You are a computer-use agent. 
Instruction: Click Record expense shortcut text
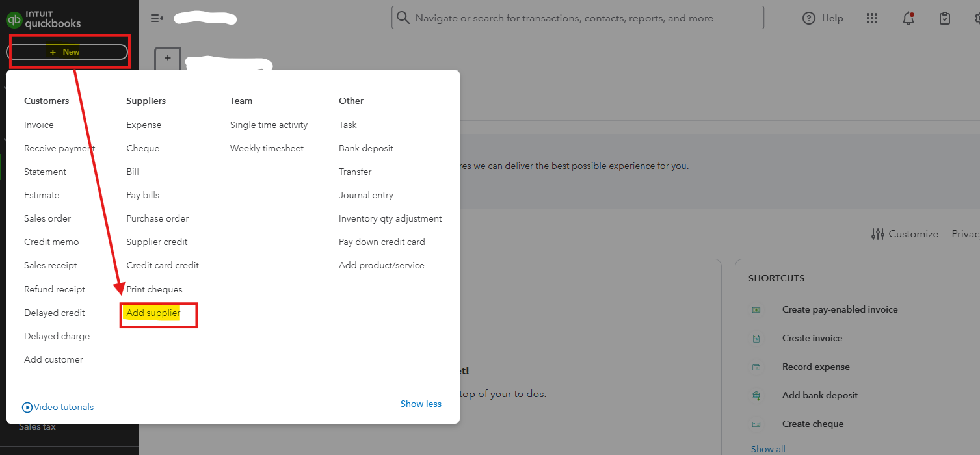pyautogui.click(x=816, y=367)
